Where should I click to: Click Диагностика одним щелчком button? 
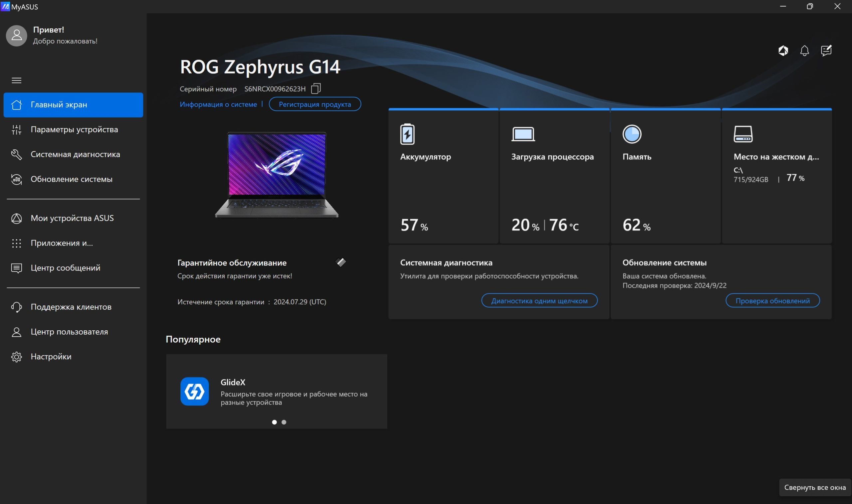coord(539,300)
